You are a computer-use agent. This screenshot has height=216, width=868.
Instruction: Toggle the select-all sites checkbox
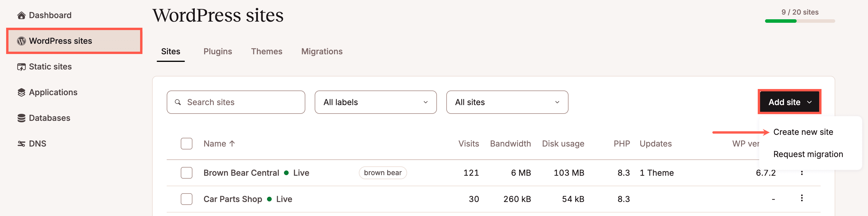pyautogui.click(x=186, y=144)
